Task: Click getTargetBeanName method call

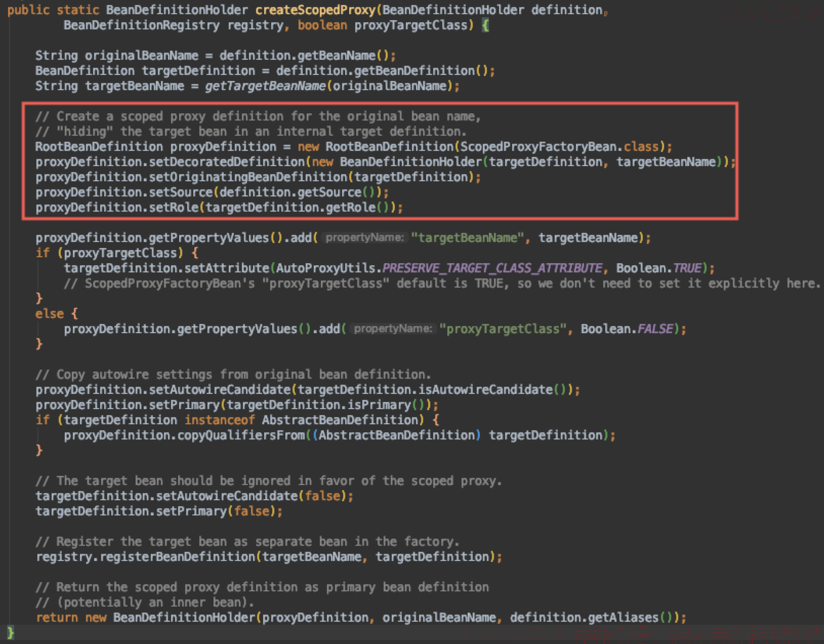Action: (x=266, y=86)
